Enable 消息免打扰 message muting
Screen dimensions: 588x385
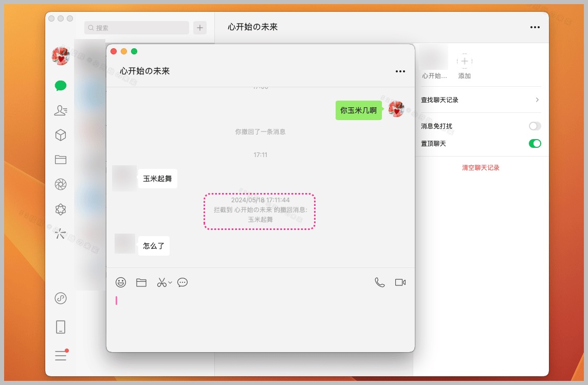click(535, 126)
